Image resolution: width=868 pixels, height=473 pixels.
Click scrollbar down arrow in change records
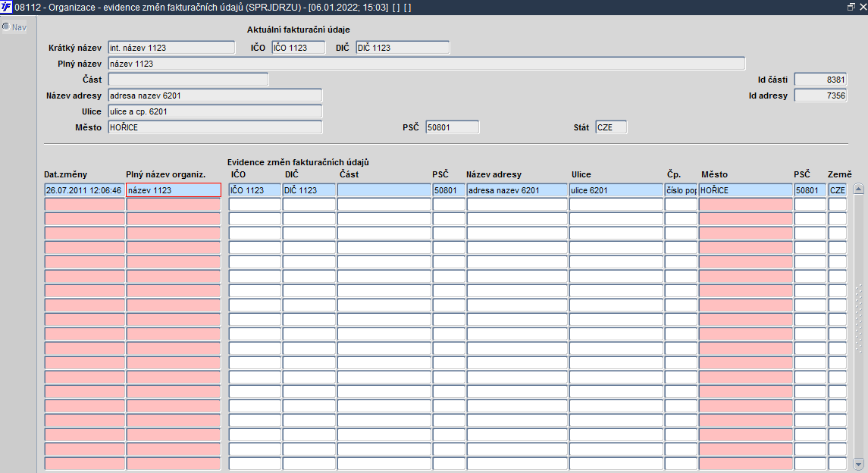point(859,464)
